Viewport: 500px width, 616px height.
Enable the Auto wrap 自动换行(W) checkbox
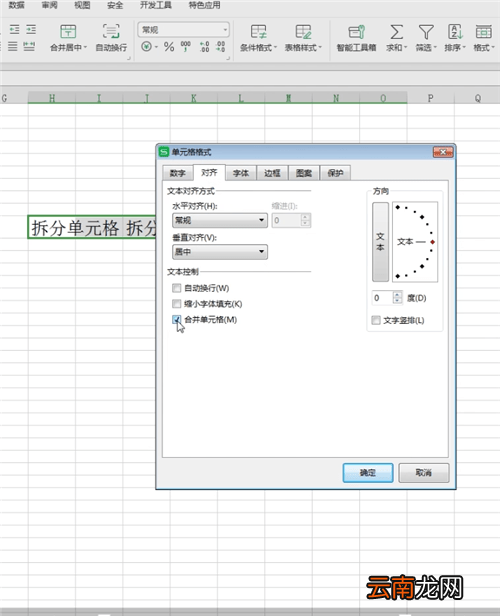pyautogui.click(x=177, y=288)
